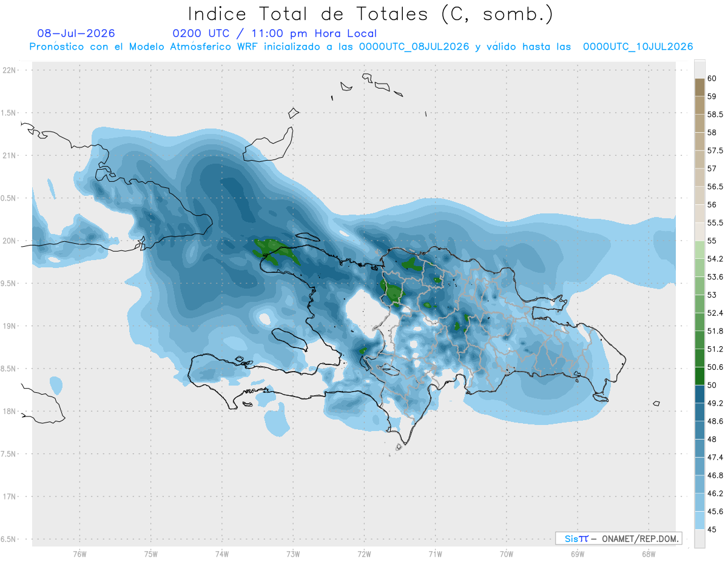Viewport: 728px width, 562px height.
Task: Click the initialization time '0000UTC_08JUL2026'
Action: coord(414,47)
